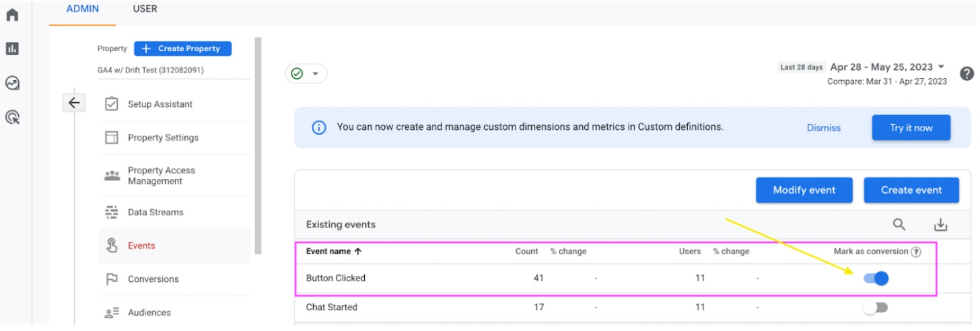This screenshot has width=980, height=331.
Task: Click Users column header
Action: tap(690, 252)
